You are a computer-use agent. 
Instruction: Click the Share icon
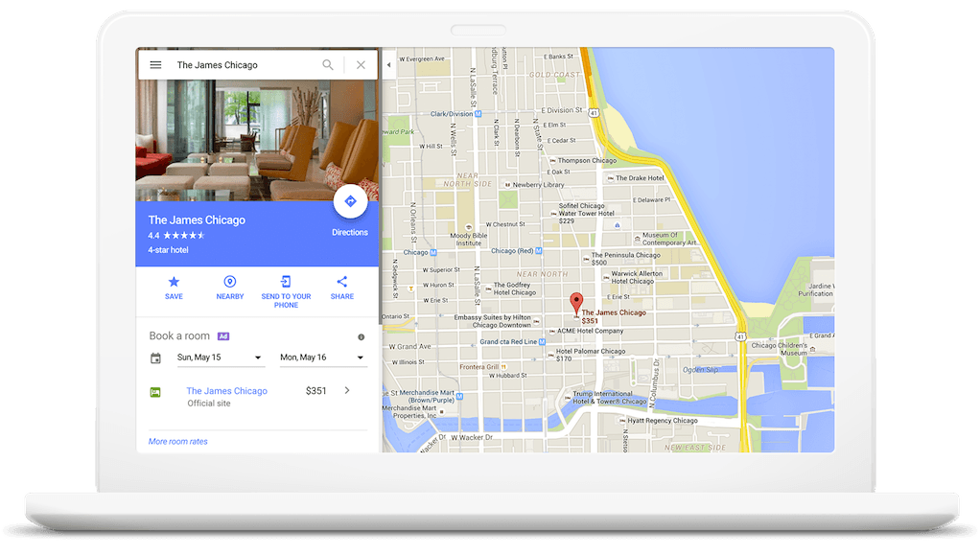click(x=342, y=282)
